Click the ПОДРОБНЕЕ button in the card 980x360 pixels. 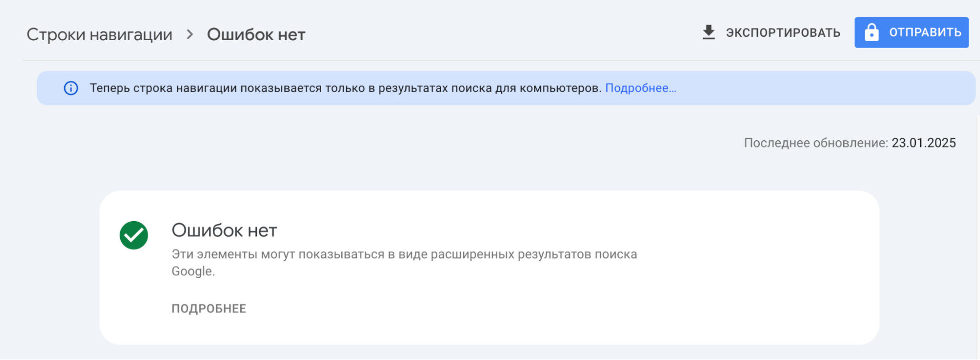point(209,309)
